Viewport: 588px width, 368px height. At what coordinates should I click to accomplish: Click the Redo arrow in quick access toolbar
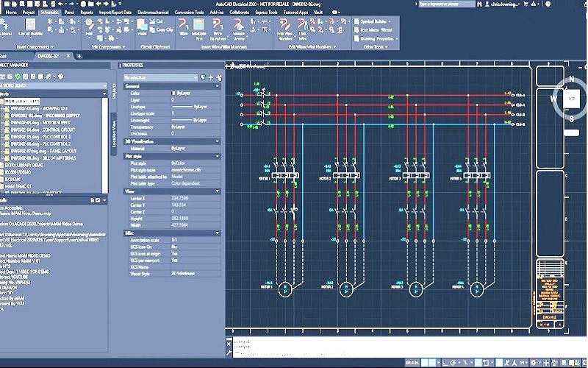click(x=71, y=4)
